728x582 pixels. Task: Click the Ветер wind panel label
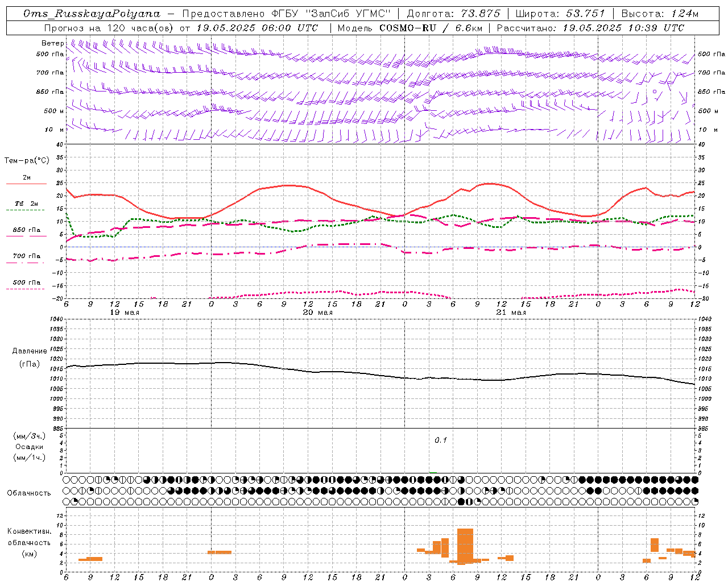tap(52, 43)
